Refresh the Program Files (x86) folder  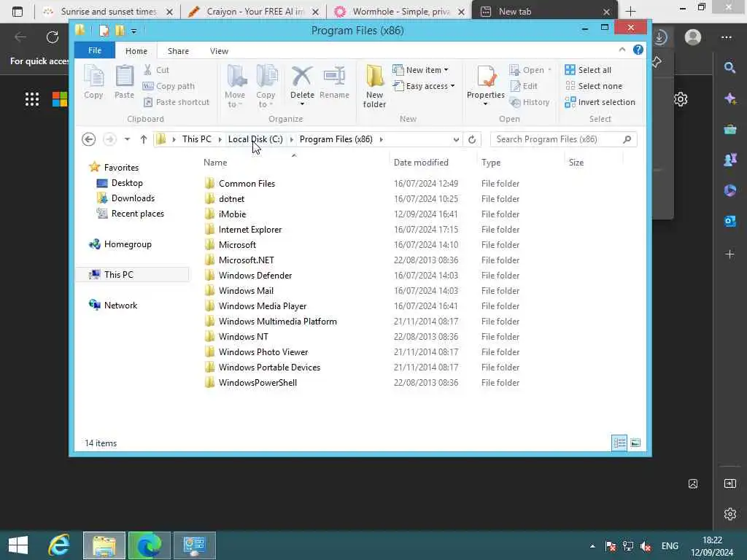coord(472,139)
